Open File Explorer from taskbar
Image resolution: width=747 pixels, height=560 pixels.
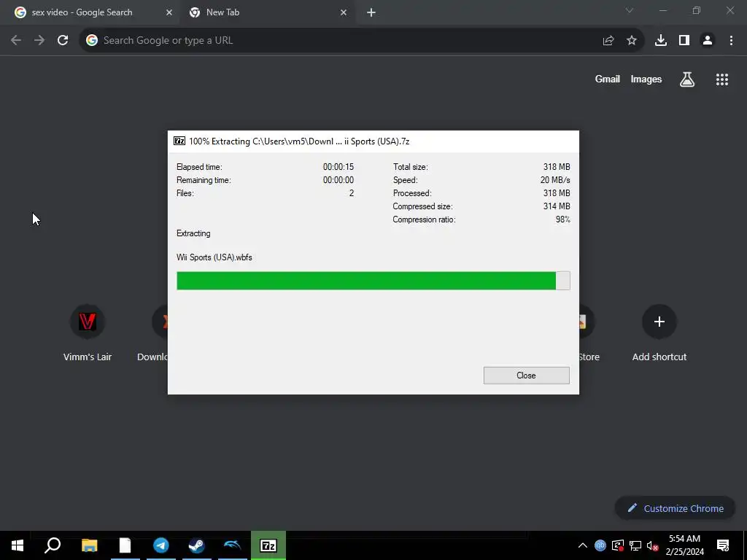click(89, 545)
